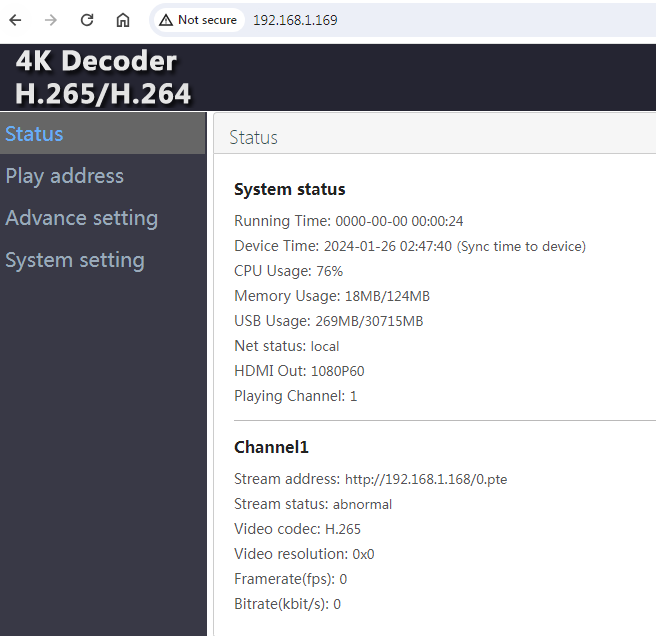Click the address bar showing 192.168.1.169
The height and width of the screenshot is (636, 656).
(x=400, y=20)
